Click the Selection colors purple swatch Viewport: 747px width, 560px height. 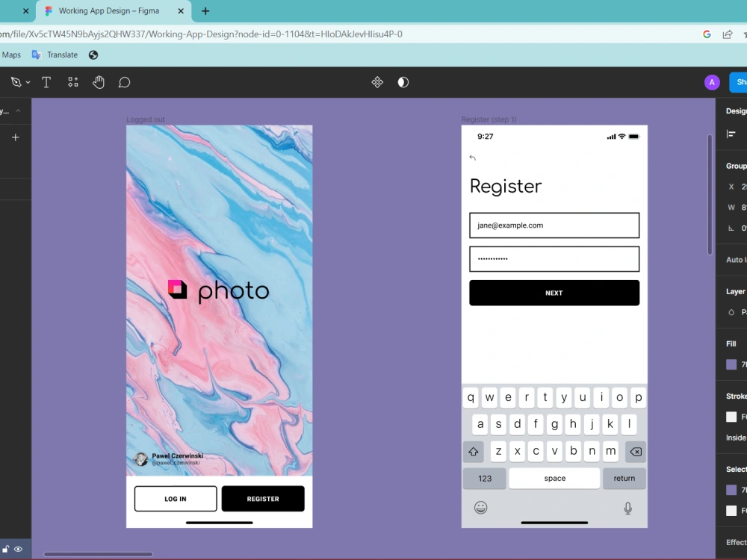click(x=731, y=490)
